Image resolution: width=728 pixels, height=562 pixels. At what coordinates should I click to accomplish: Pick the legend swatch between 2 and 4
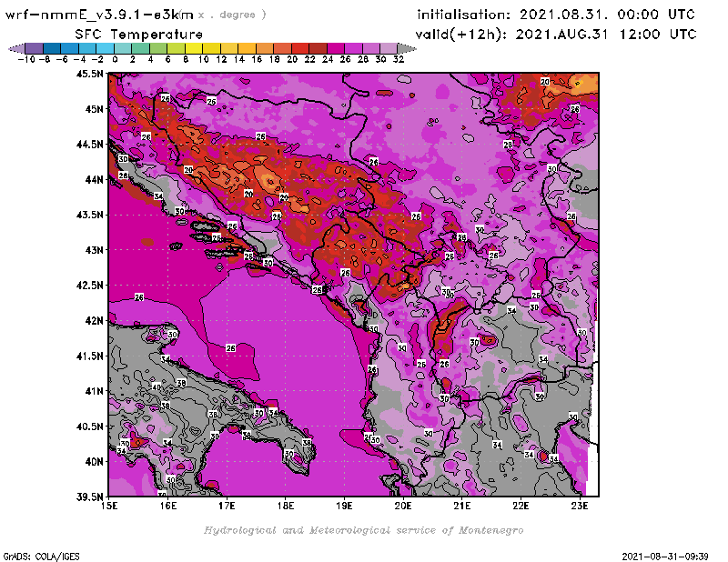tap(140, 48)
